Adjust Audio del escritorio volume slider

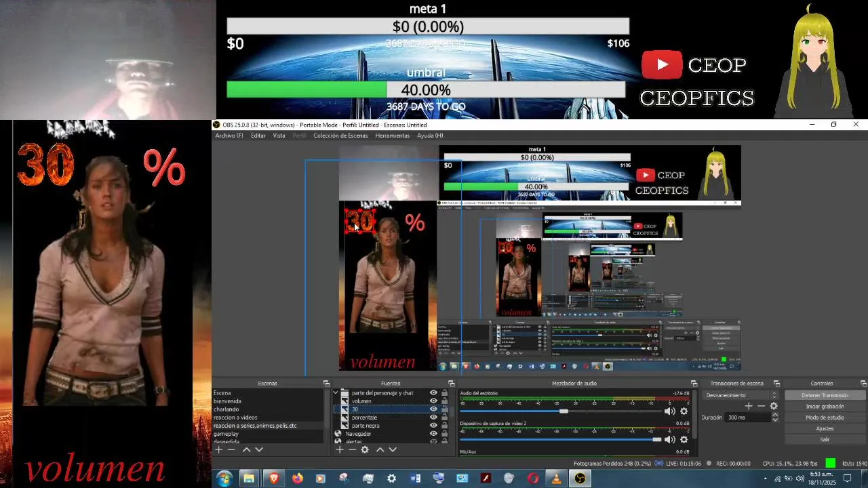tap(564, 411)
